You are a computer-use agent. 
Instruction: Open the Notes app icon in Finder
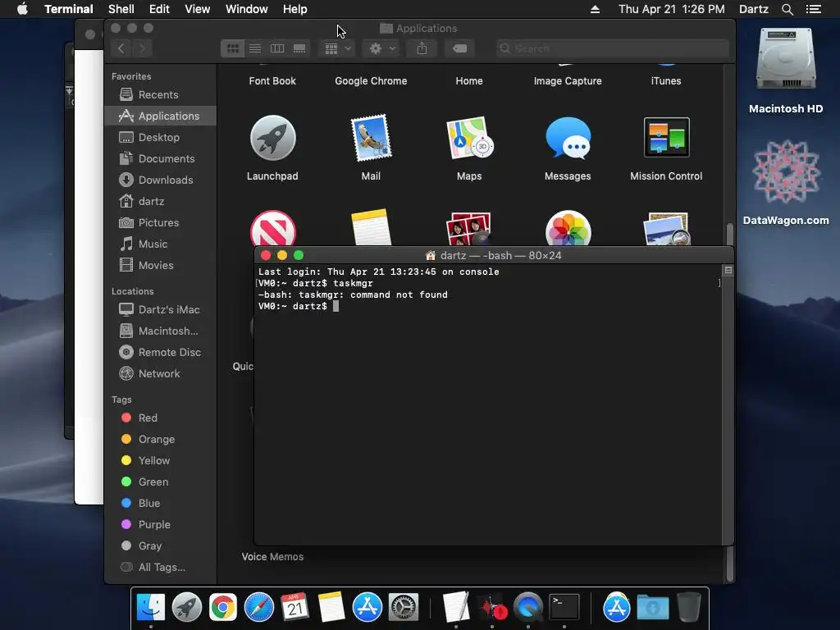pyautogui.click(x=371, y=228)
